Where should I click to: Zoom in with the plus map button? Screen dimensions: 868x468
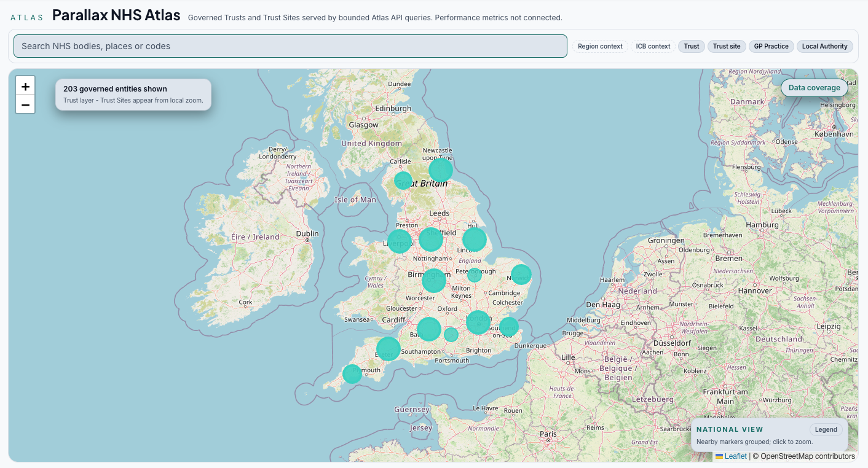coord(25,87)
